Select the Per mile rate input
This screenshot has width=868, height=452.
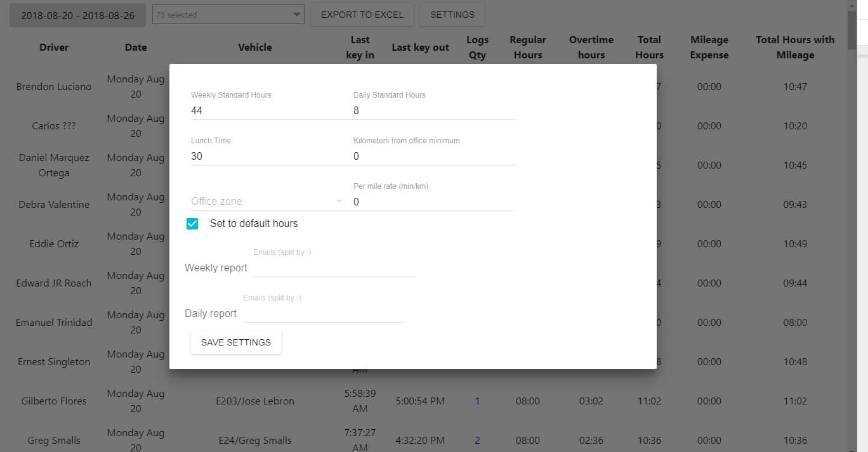pos(434,202)
